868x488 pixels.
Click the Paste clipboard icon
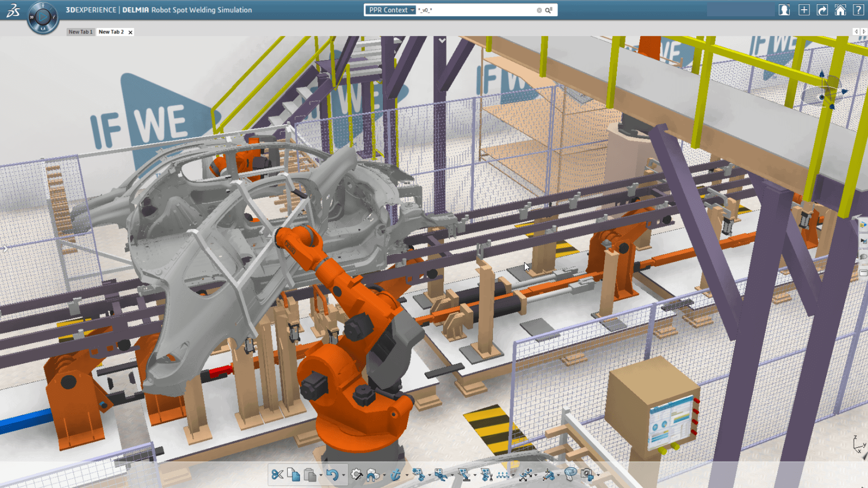click(310, 475)
